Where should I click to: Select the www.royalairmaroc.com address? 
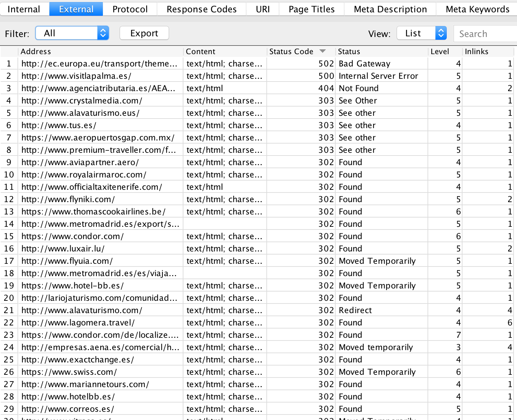(84, 175)
